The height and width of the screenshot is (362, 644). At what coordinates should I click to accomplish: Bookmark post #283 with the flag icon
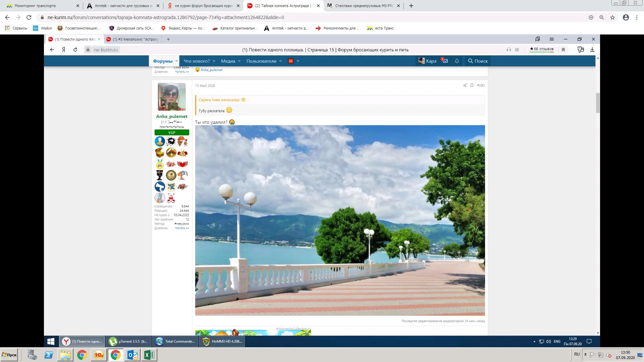click(472, 85)
